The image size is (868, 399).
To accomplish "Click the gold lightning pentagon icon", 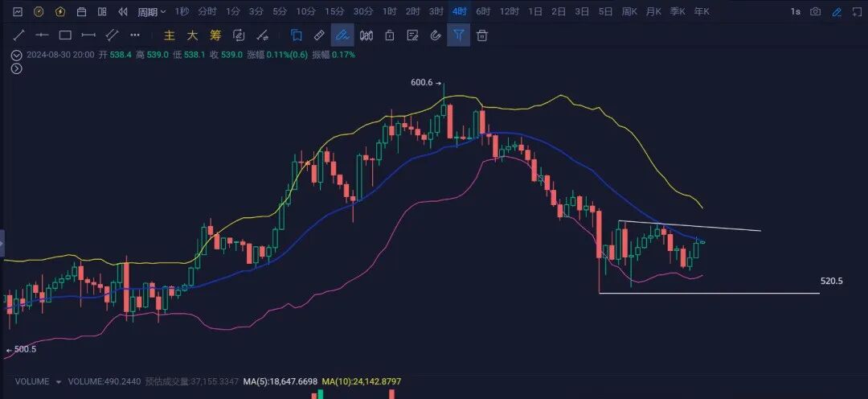I will click(x=59, y=11).
